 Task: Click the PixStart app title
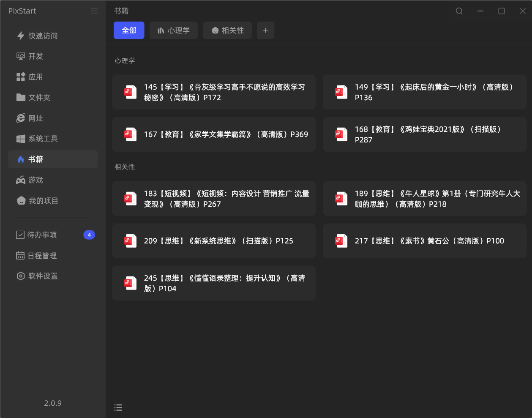click(x=22, y=11)
